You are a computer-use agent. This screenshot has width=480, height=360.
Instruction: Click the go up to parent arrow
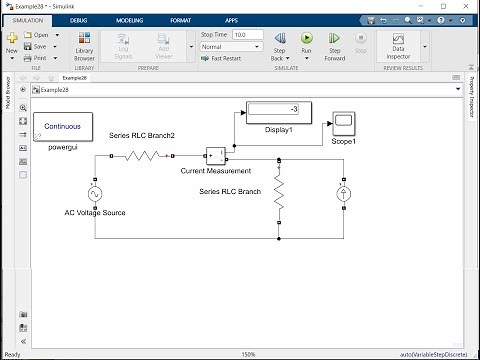pos(51,78)
